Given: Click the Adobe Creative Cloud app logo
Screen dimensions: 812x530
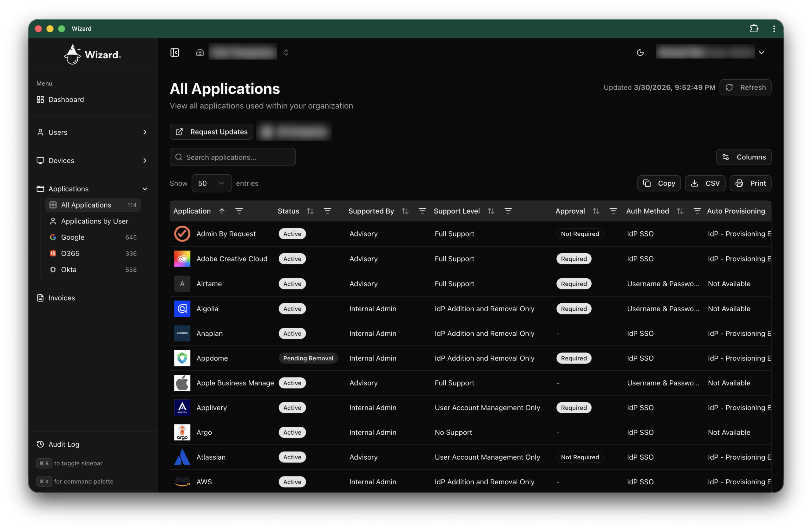Looking at the screenshot, I should click(x=182, y=259).
